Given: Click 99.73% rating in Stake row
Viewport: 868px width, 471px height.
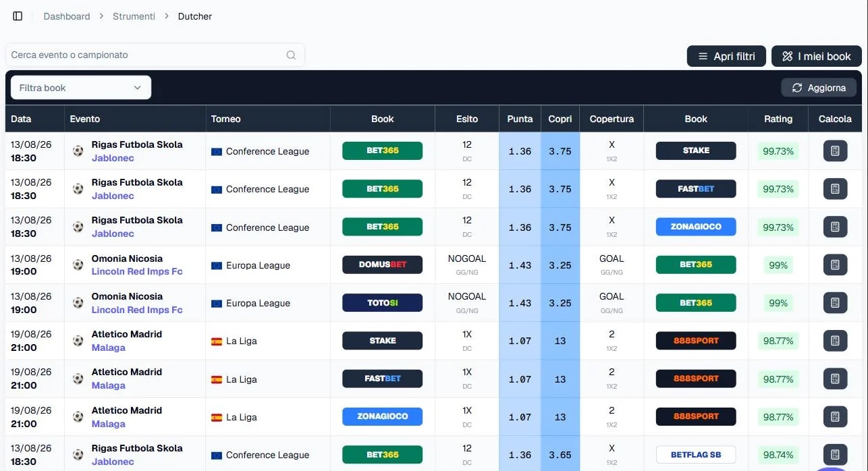Looking at the screenshot, I should (x=778, y=151).
